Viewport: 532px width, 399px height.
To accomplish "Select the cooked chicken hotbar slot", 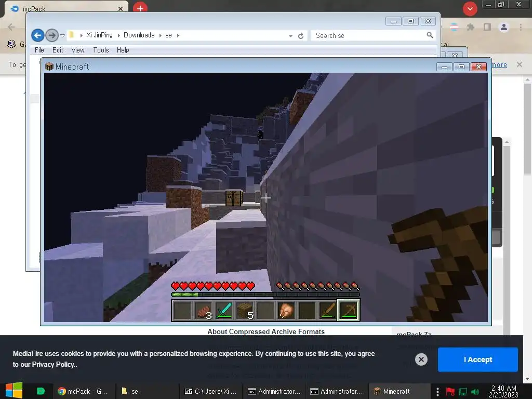I will click(x=286, y=311).
